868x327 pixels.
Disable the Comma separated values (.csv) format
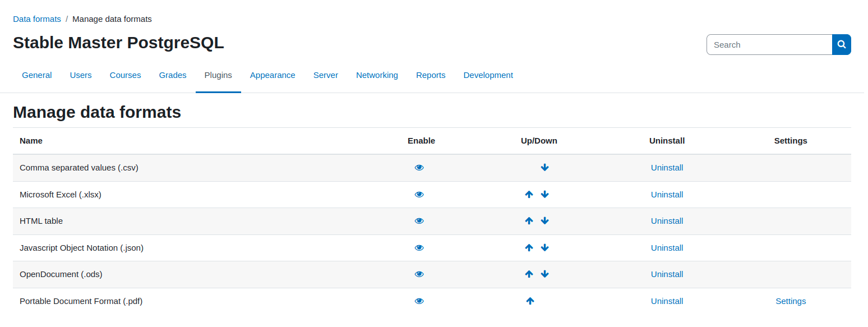(419, 168)
